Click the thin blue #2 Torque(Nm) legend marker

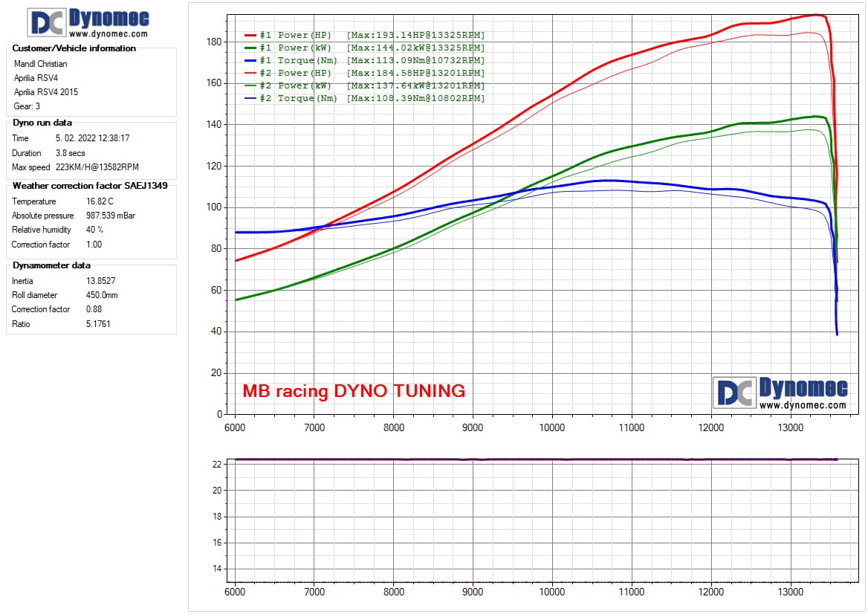click(250, 98)
